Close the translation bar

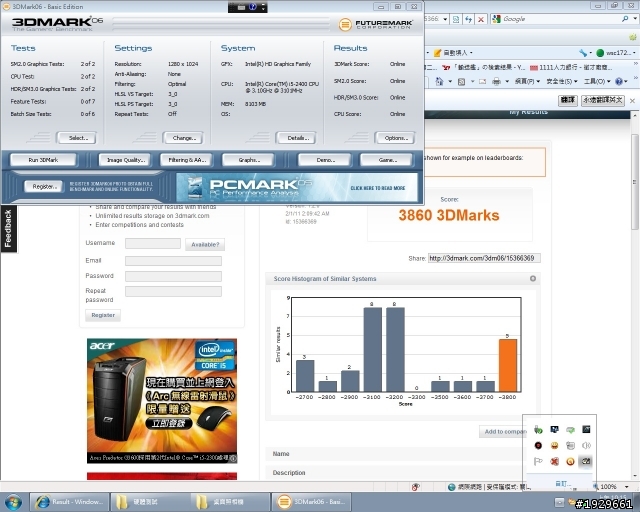pyautogui.click(x=632, y=100)
